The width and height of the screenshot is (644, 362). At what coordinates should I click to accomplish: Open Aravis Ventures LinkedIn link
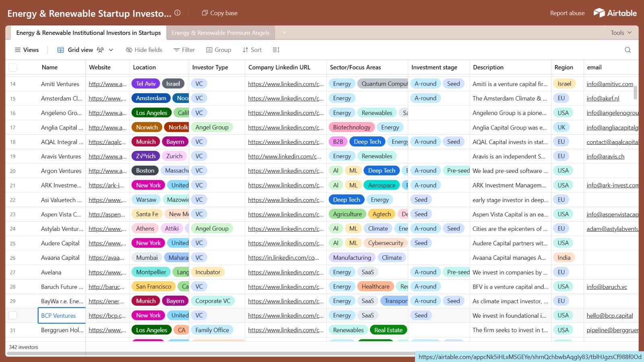(x=285, y=156)
